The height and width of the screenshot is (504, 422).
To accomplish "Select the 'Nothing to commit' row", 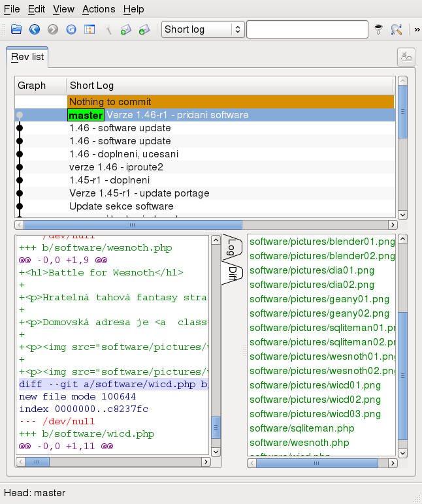I will tap(110, 102).
